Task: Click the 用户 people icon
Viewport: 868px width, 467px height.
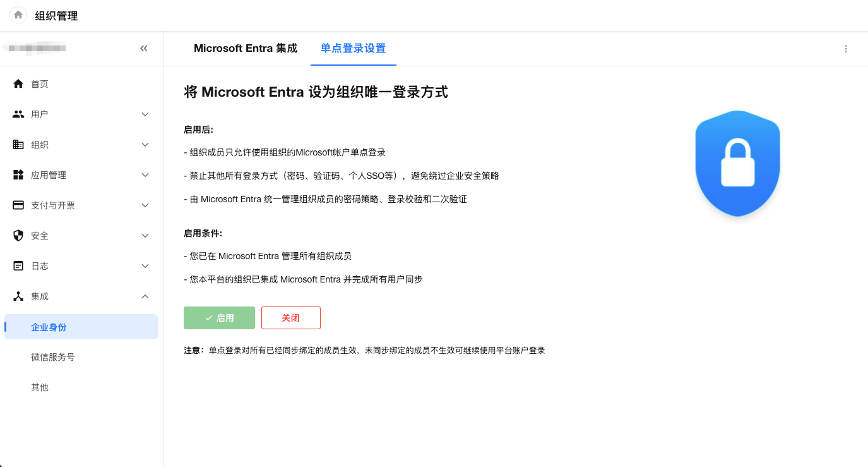Action: [x=18, y=114]
